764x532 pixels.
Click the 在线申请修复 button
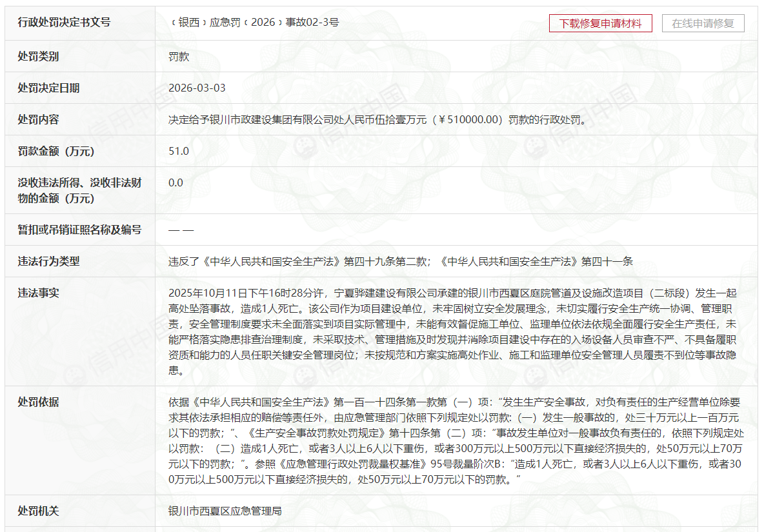point(703,23)
